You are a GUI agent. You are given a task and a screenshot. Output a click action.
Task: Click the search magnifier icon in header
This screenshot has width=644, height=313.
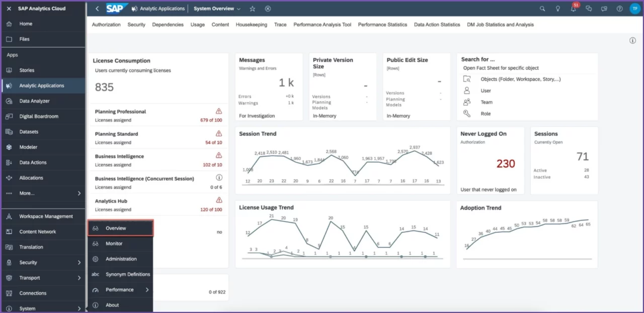pyautogui.click(x=542, y=9)
